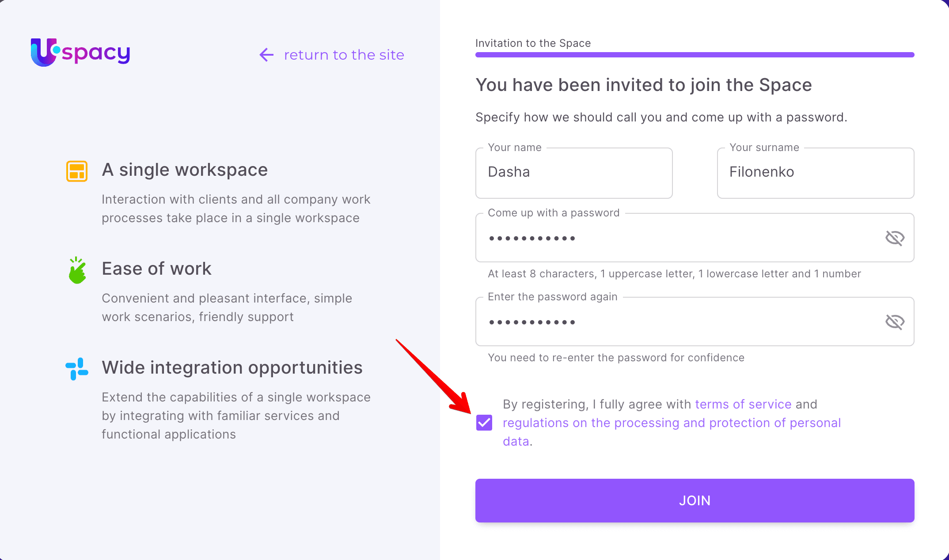Click the single workspace orange icon

tap(77, 171)
